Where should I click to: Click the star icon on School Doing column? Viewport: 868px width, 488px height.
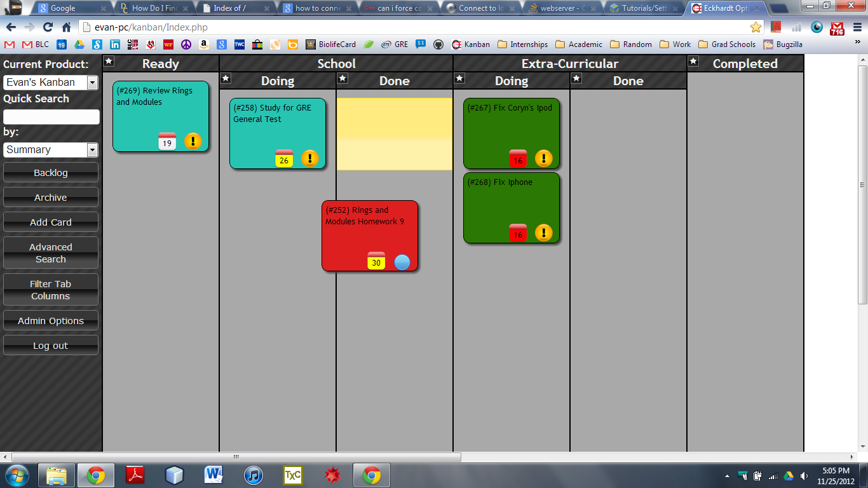[x=226, y=78]
